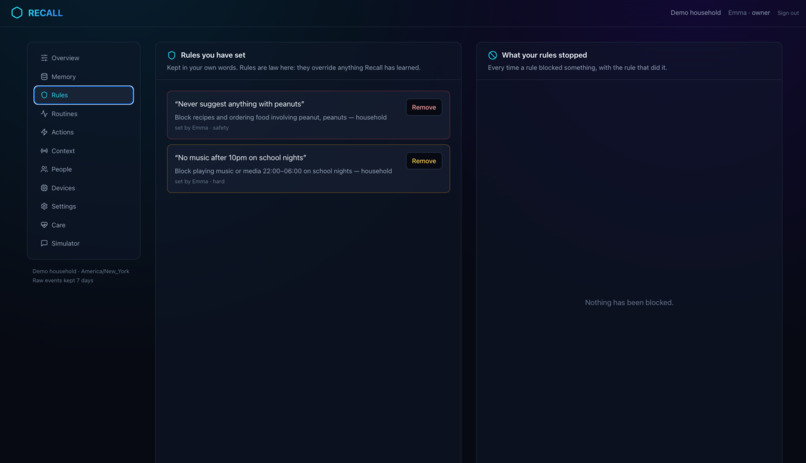Viewport: 806px width, 463px height.
Task: Open the Routines section
Action: 84,114
